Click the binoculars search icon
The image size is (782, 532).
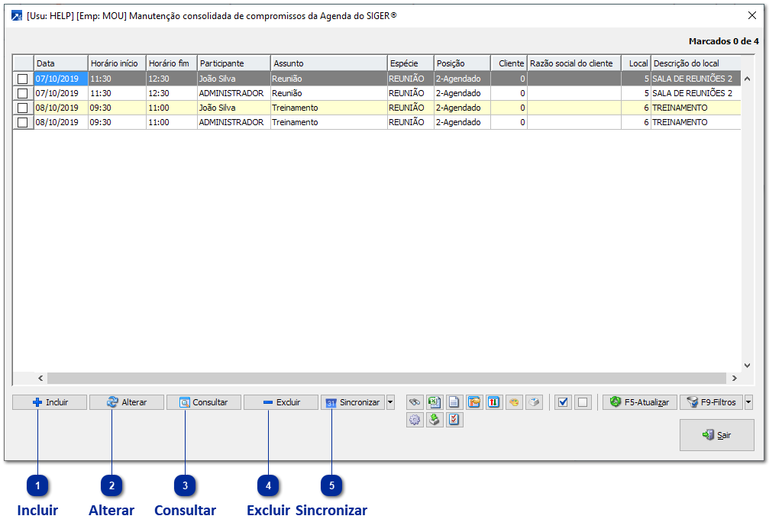[415, 402]
